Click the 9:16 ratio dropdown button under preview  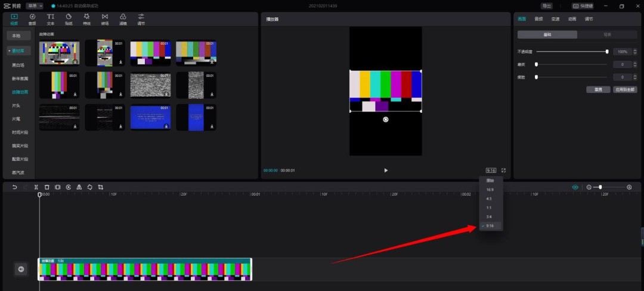(x=491, y=170)
